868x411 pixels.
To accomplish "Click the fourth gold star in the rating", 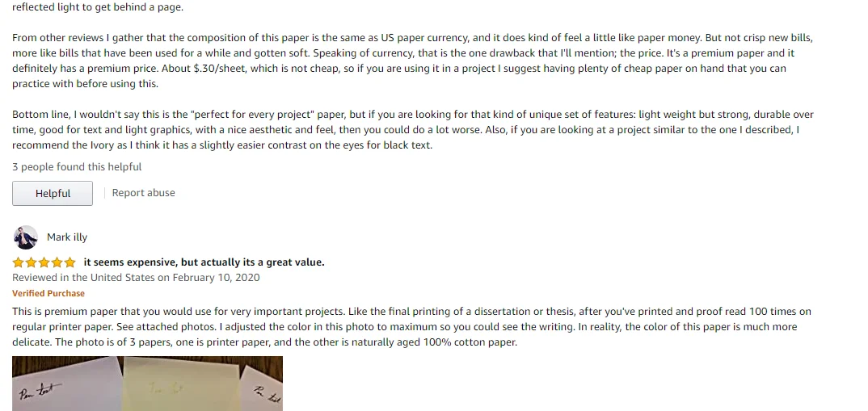I will [x=57, y=262].
